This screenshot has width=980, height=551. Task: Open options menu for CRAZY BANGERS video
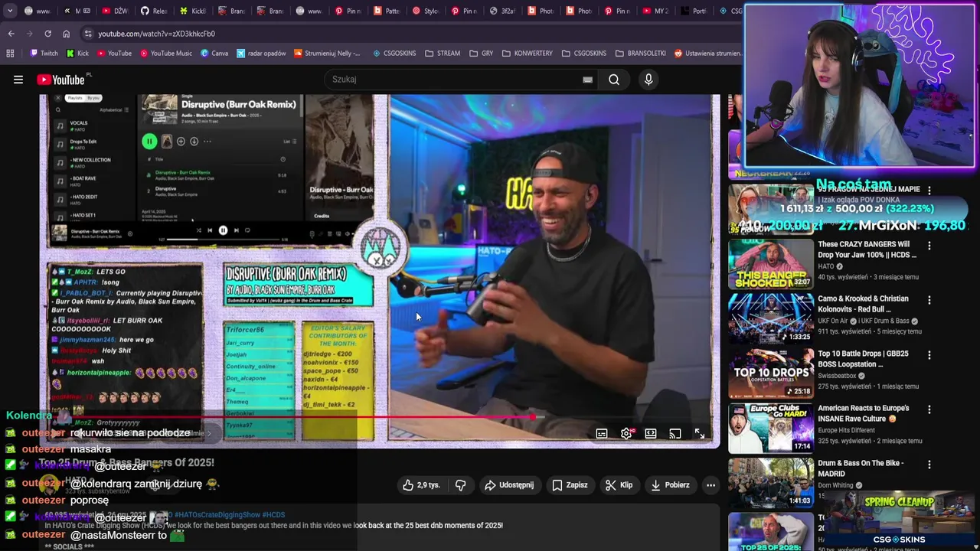pos(929,246)
